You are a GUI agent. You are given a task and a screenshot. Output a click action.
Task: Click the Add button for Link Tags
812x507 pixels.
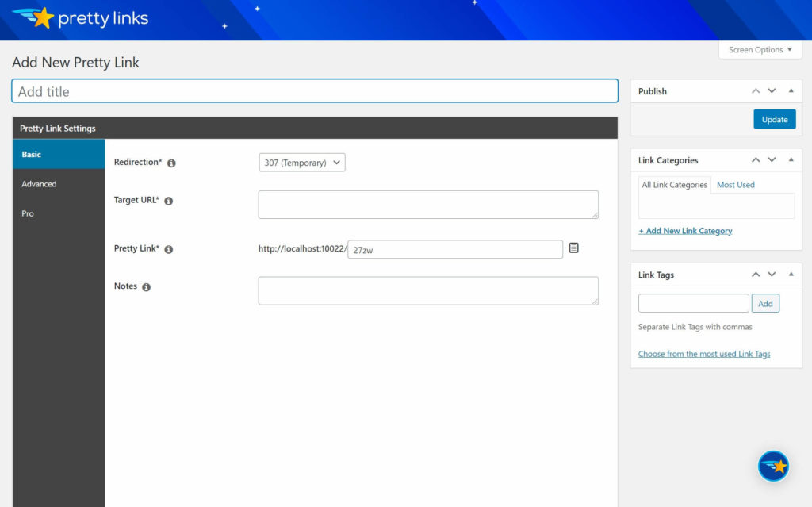[764, 303]
